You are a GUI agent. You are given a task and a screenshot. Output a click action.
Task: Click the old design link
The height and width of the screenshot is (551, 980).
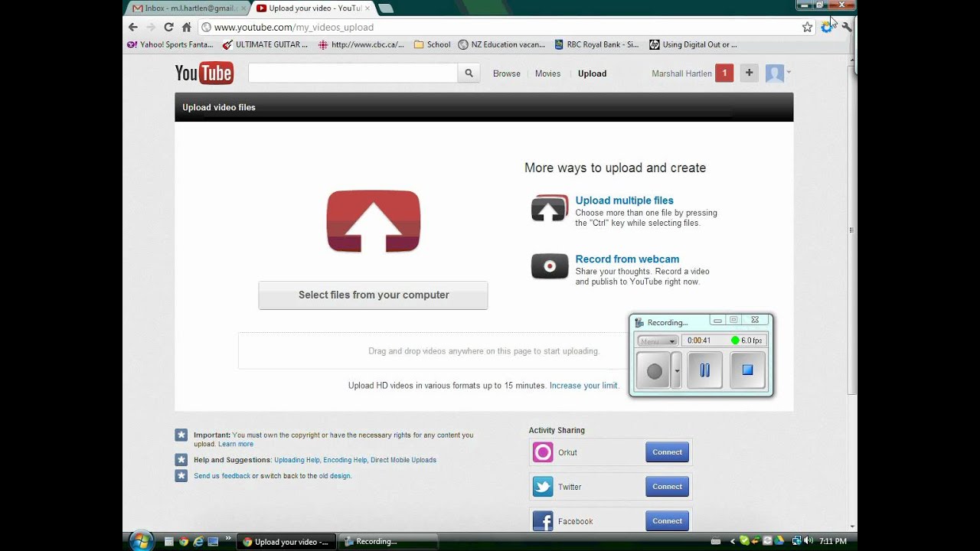[x=335, y=476]
